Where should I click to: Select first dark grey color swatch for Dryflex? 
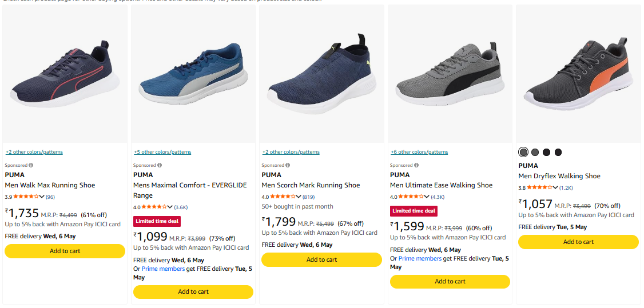pos(523,152)
